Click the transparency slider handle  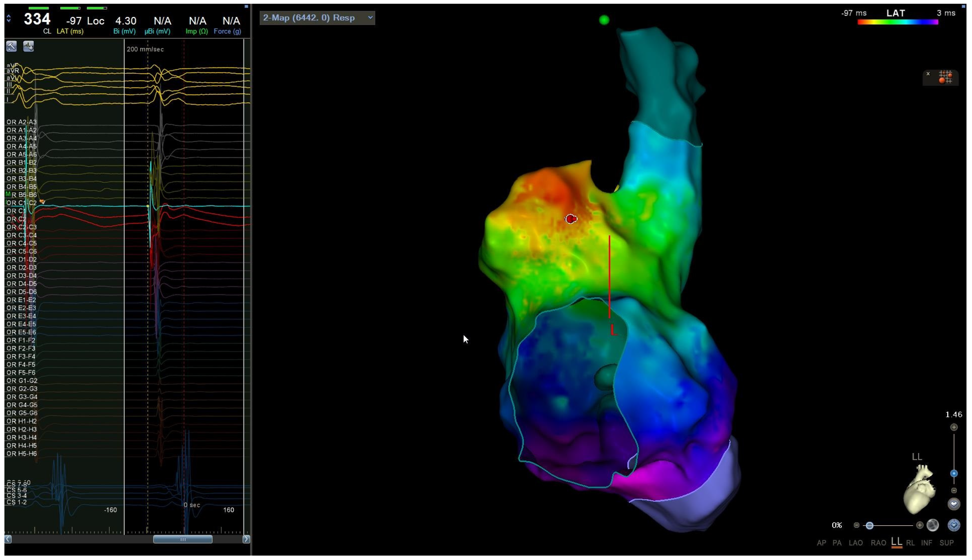[869, 525]
